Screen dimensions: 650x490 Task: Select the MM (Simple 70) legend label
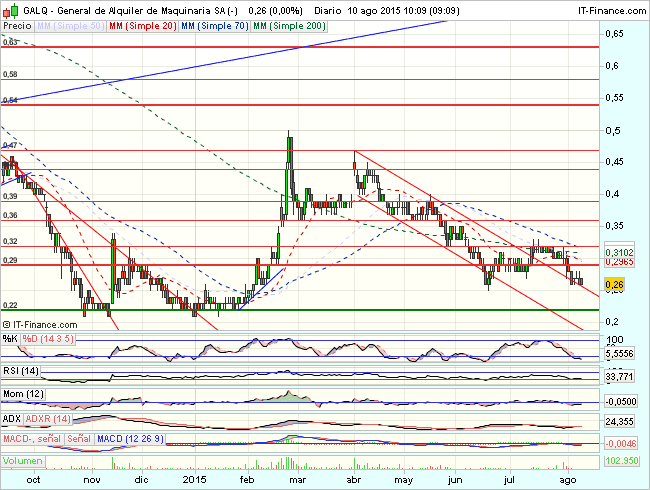pyautogui.click(x=215, y=26)
